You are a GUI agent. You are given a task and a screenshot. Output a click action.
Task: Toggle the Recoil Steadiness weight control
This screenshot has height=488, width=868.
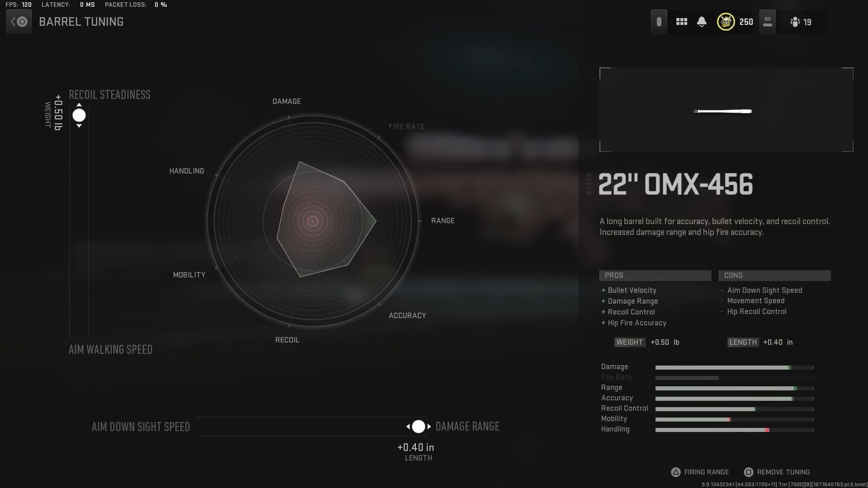[x=78, y=115]
